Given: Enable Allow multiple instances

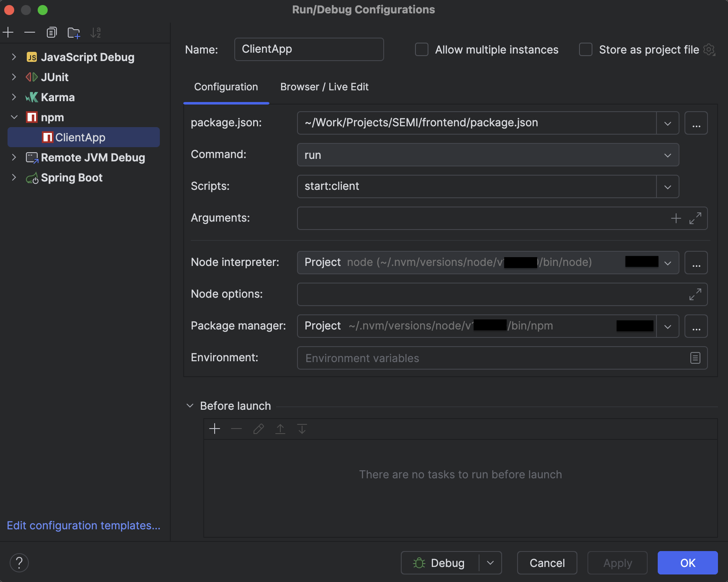Looking at the screenshot, I should click(422, 50).
